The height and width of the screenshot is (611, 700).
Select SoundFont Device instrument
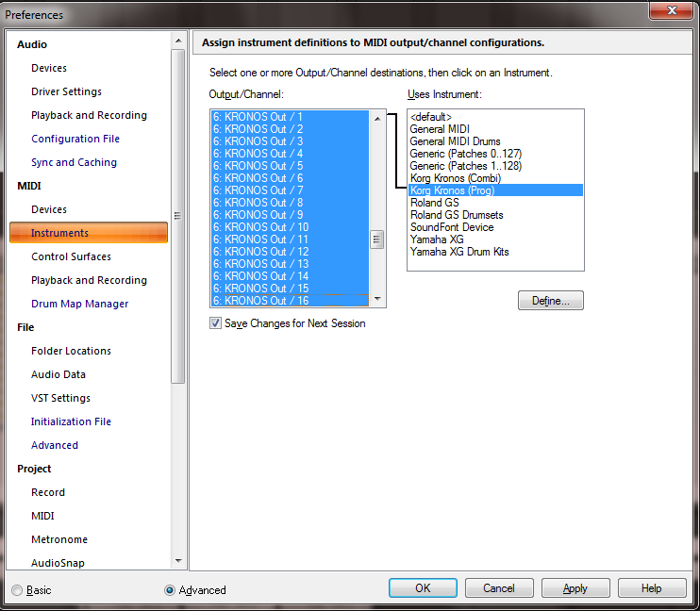click(x=495, y=227)
